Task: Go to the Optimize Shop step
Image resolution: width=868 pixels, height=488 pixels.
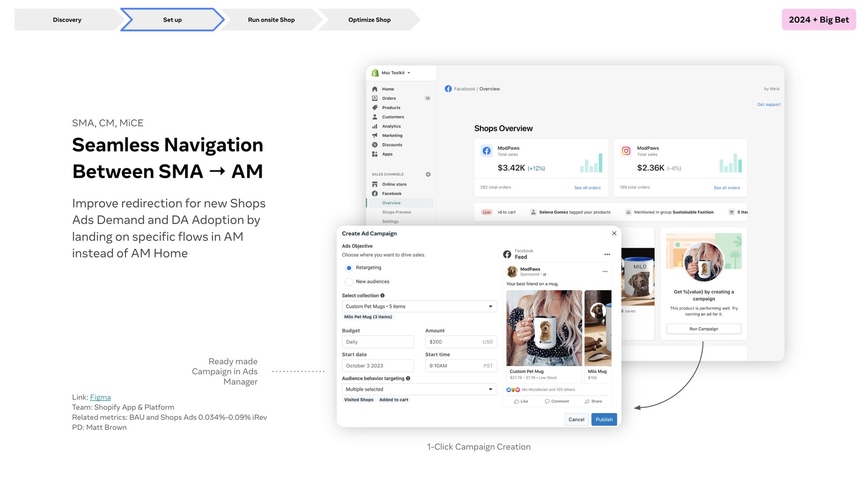Action: click(x=369, y=20)
